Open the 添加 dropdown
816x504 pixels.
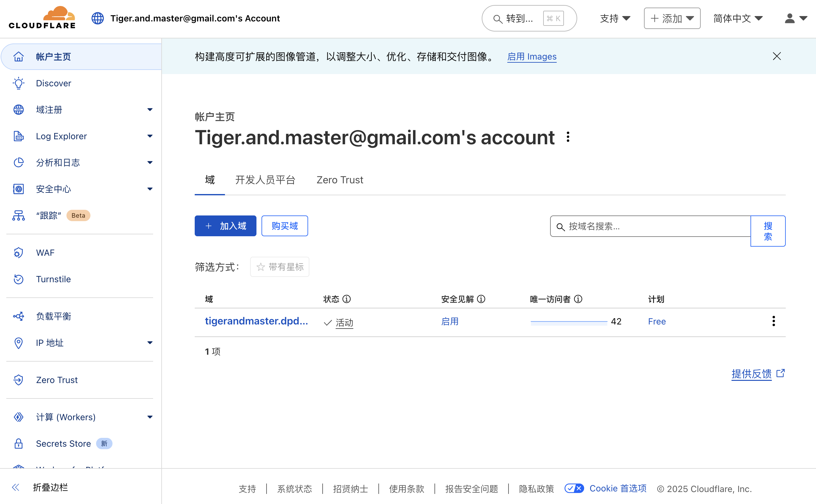tap(672, 18)
